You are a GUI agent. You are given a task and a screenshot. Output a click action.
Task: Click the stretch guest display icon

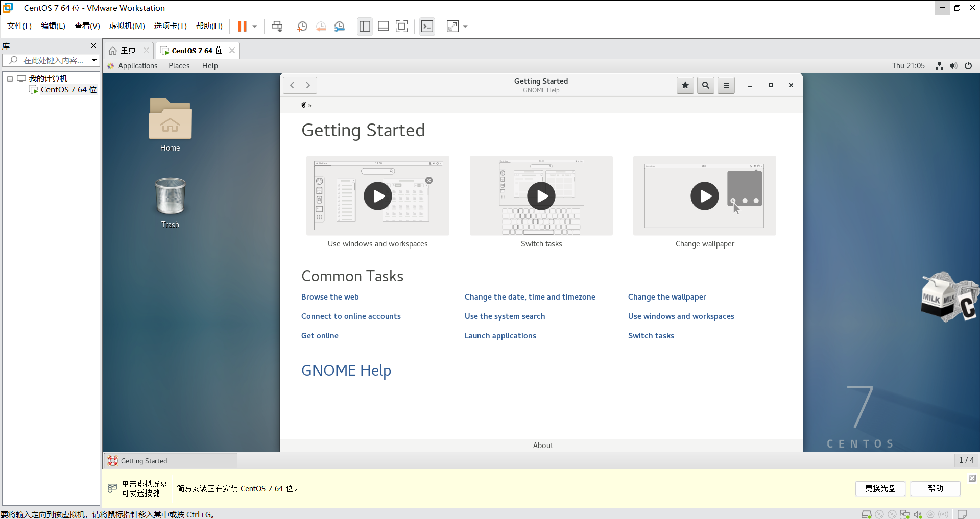tap(452, 27)
